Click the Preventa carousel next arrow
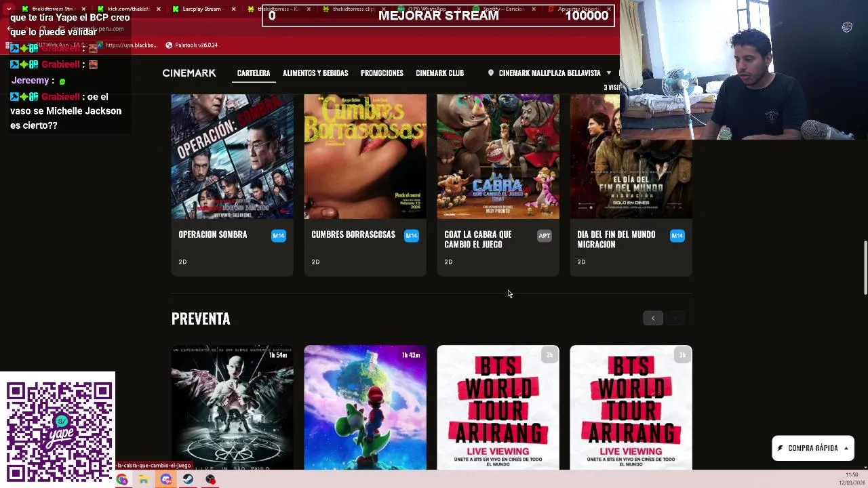Screen dimensions: 868x488 click(675, 319)
